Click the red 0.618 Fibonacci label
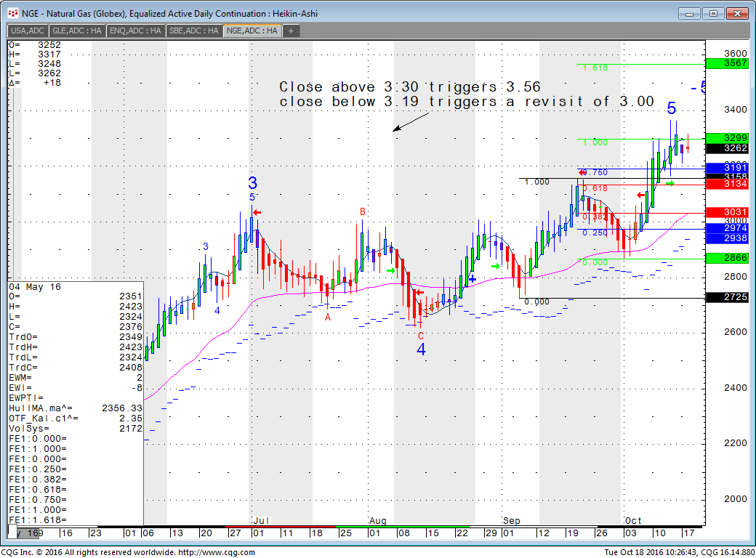Viewport: 756px width, 558px height. coord(595,188)
